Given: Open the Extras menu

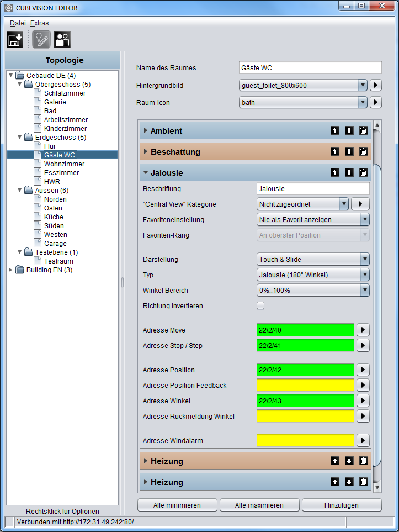Looking at the screenshot, I should [x=39, y=23].
